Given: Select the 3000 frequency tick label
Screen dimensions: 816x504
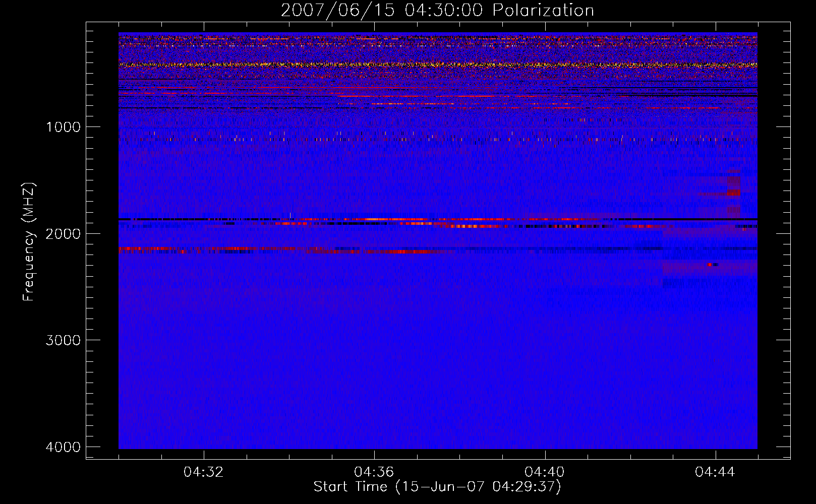Looking at the screenshot, I should (63, 340).
